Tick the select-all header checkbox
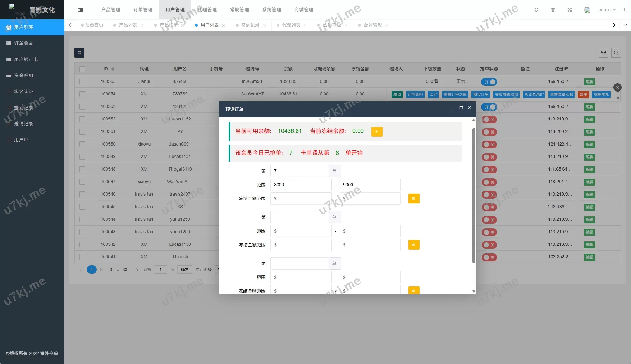Screen dimensions: 631x364 (82, 69)
